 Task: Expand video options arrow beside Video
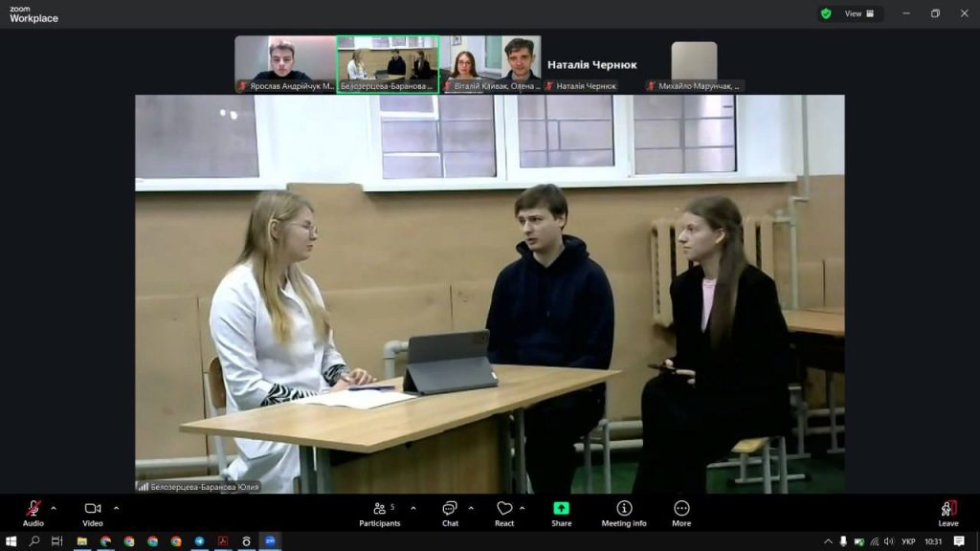point(117,508)
